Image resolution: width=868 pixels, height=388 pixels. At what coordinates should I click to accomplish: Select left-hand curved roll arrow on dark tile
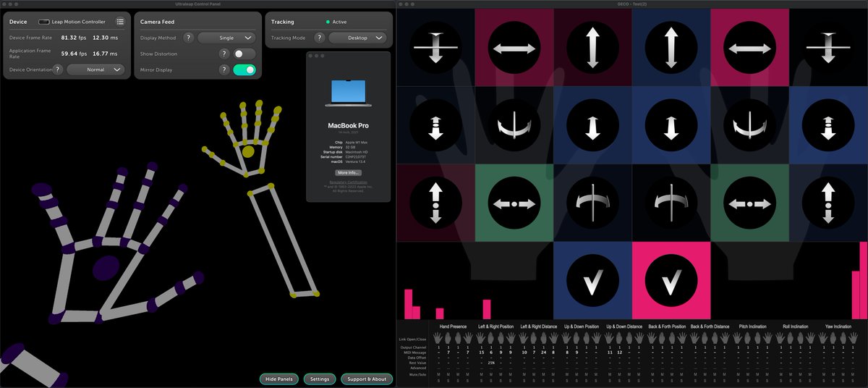[x=514, y=125]
